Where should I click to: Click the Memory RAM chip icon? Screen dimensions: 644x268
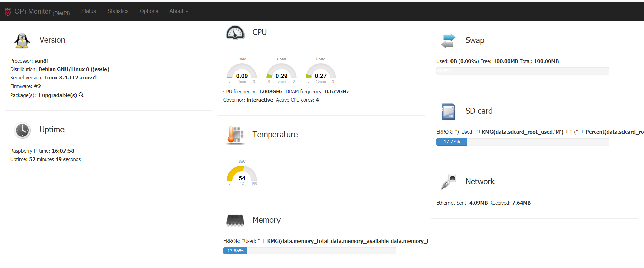(x=235, y=220)
